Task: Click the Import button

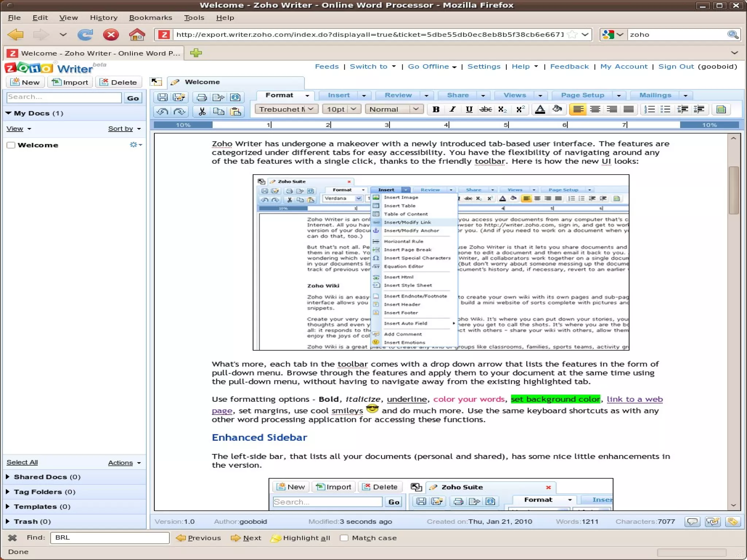Action: point(70,82)
